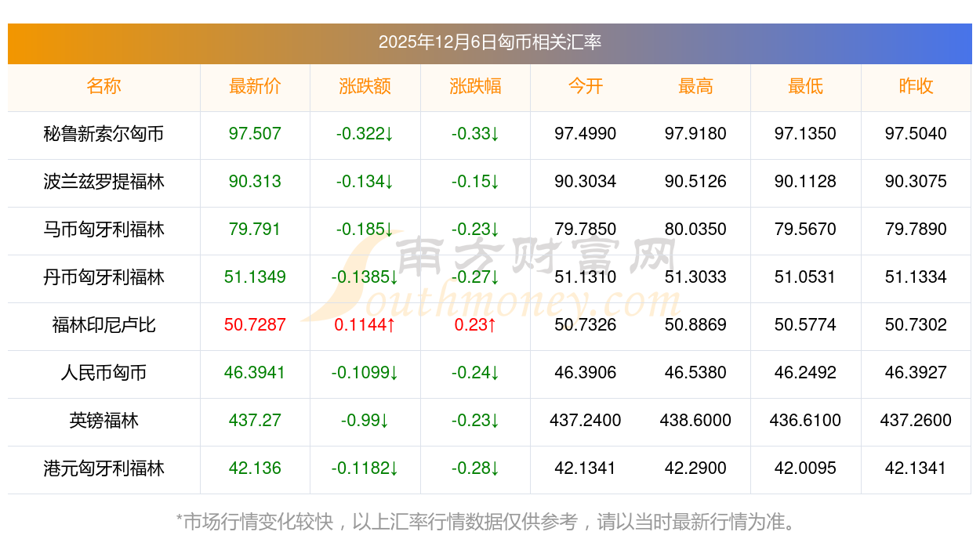Click high value '42.2900'

(x=695, y=468)
